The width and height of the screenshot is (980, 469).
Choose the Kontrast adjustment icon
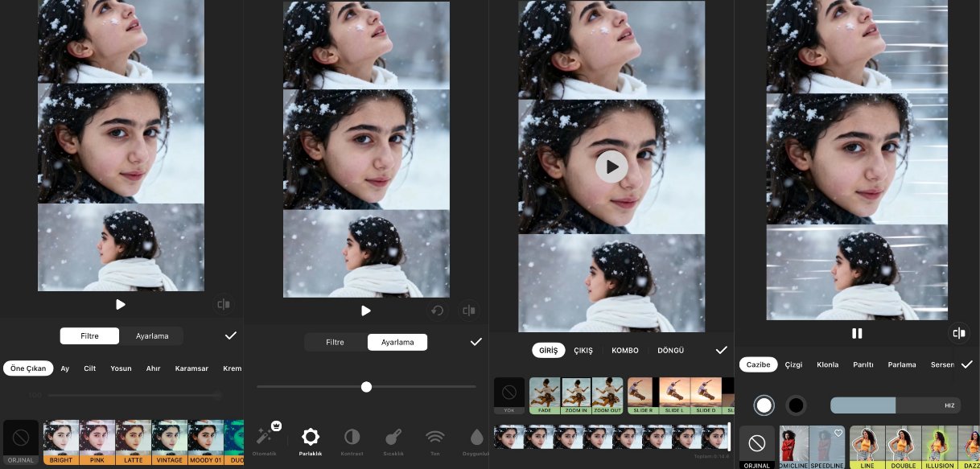pos(352,437)
